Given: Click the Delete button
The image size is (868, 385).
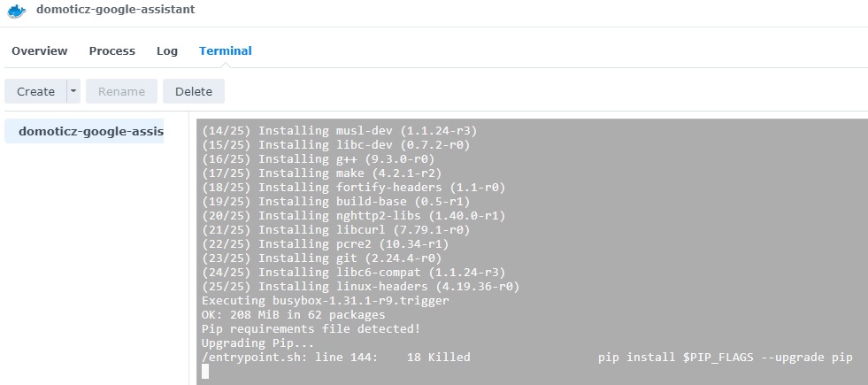Looking at the screenshot, I should 194,91.
